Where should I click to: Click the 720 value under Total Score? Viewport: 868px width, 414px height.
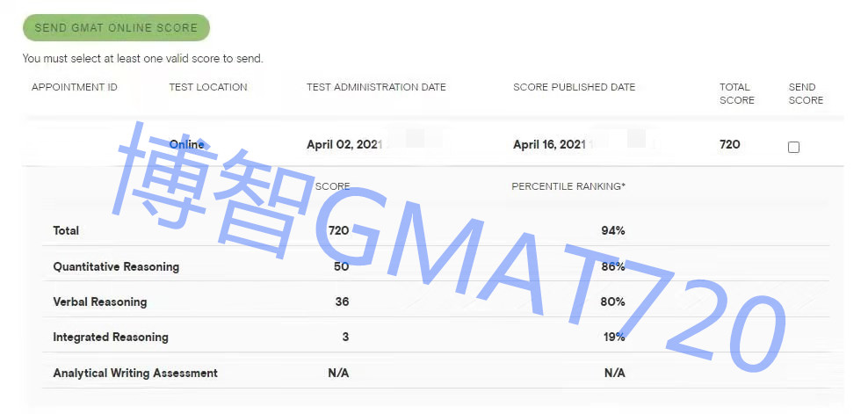tap(729, 144)
